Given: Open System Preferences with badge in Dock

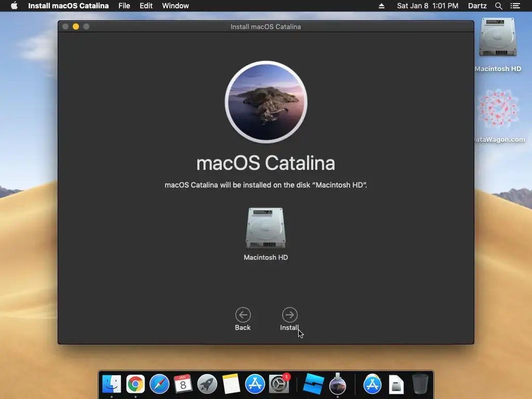Looking at the screenshot, I should point(279,384).
